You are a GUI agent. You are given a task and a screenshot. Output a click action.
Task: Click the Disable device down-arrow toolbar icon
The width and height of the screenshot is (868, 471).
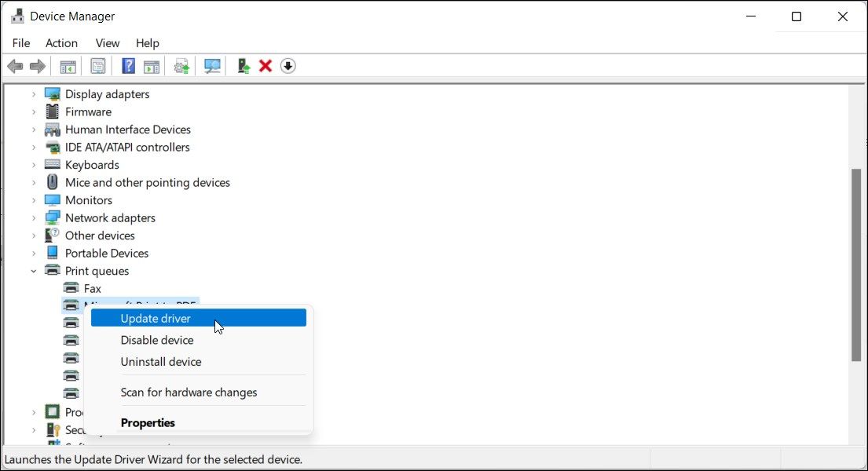point(288,66)
